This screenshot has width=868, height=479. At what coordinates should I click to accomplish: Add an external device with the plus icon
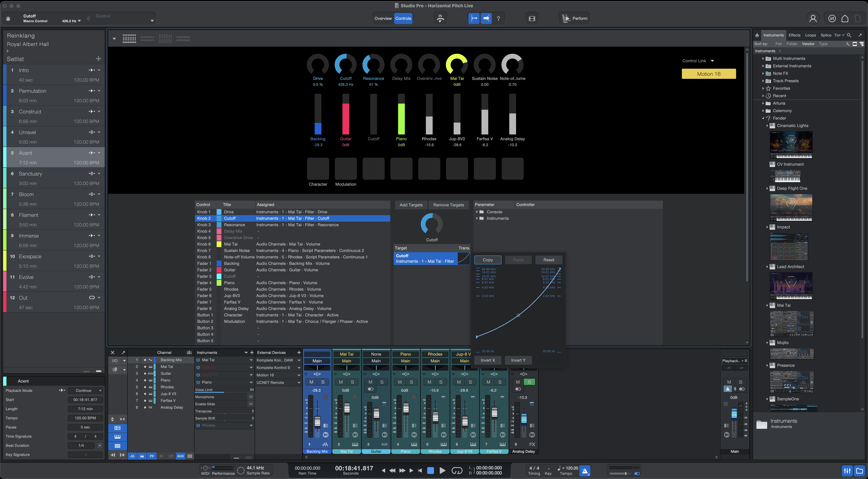click(x=299, y=353)
